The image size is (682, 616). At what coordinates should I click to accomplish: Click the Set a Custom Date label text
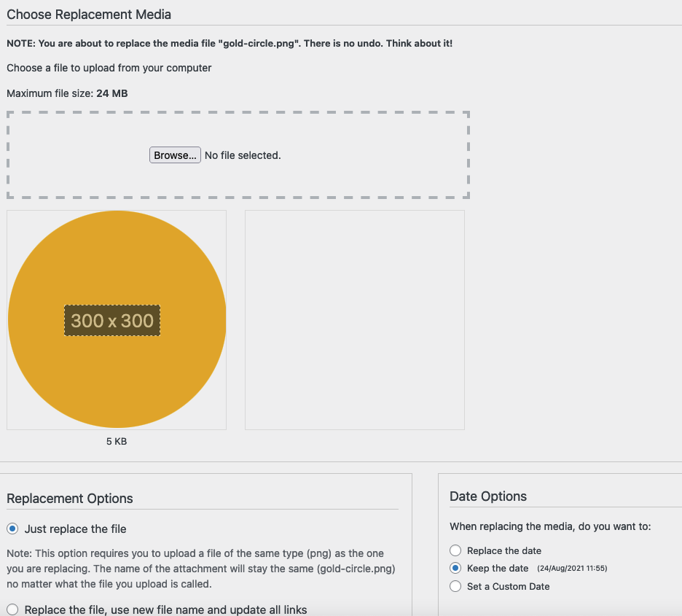(x=508, y=586)
